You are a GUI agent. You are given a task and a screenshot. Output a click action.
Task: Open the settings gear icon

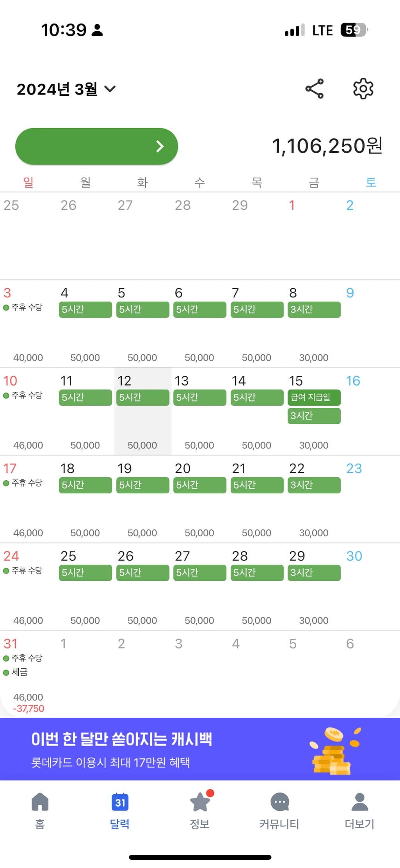point(363,89)
